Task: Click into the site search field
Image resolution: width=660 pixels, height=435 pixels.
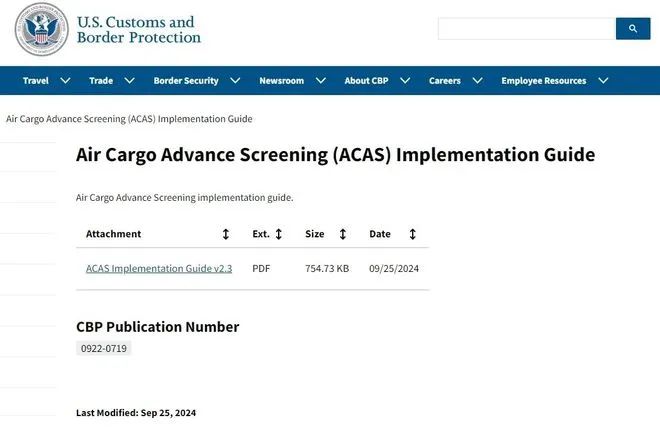Action: coord(527,29)
